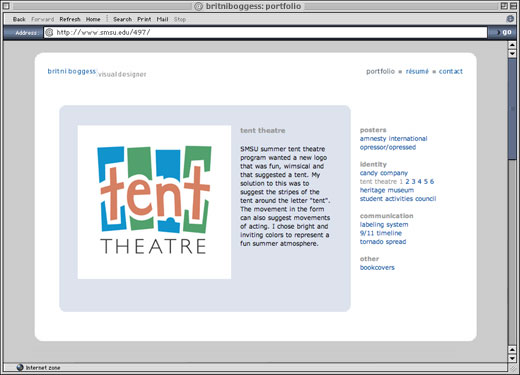
Task: Click the page icon in address field
Action: tap(49, 32)
